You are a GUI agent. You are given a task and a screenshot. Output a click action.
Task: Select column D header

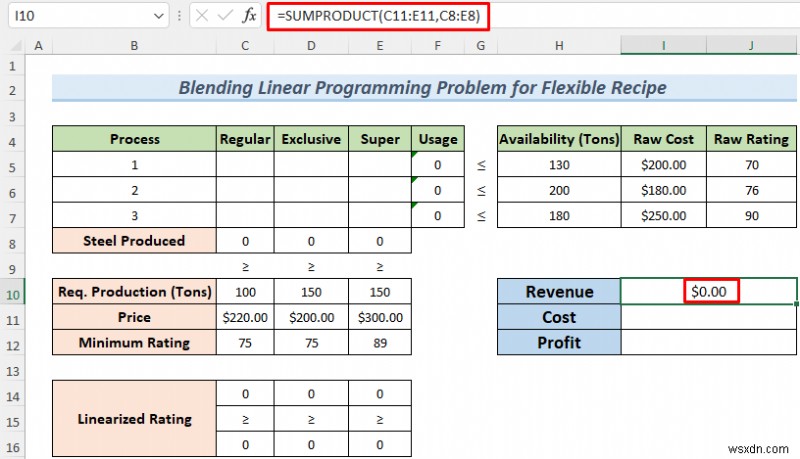(311, 46)
